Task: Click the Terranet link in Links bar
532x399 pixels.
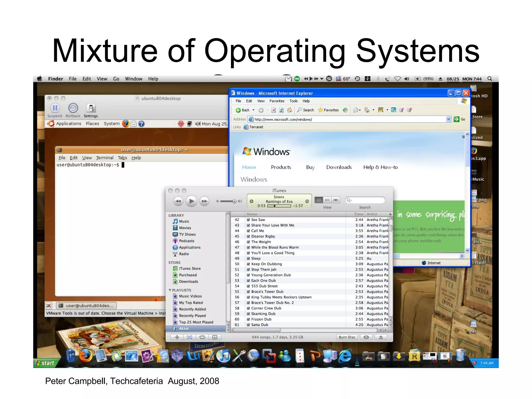Action: 254,127
